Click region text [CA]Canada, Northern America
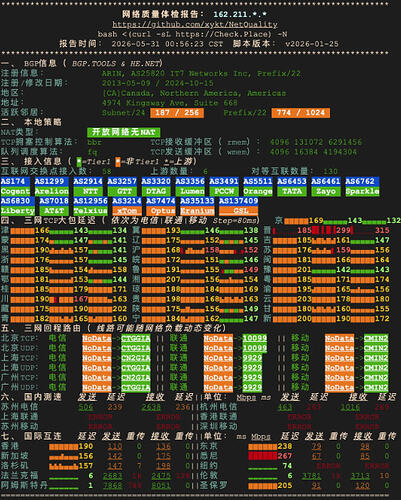Viewport: 401px width, 500px height. pos(194,93)
